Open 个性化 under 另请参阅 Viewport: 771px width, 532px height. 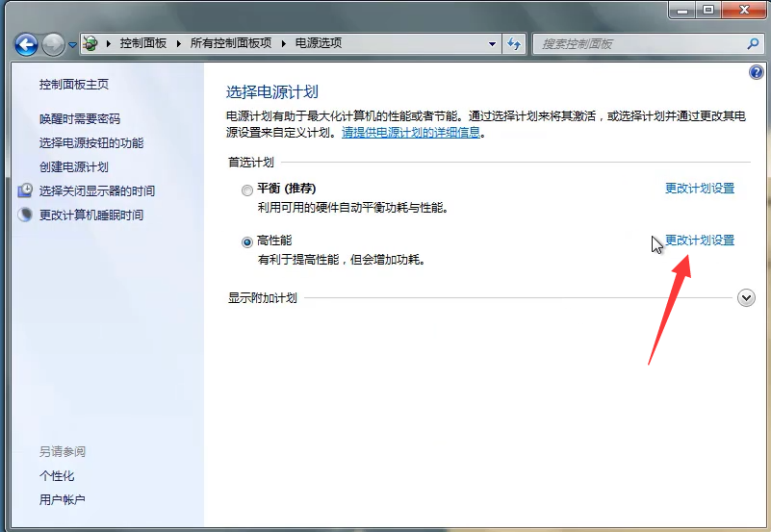(57, 476)
